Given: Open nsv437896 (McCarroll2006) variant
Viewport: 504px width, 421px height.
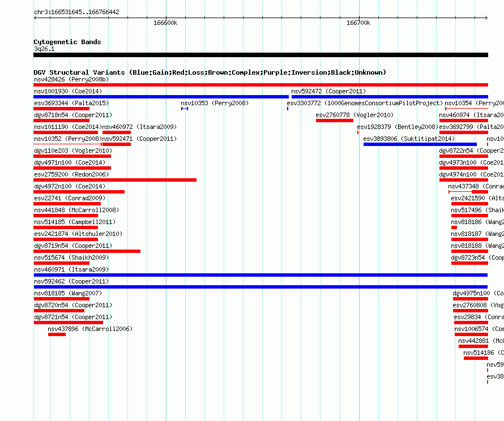Looking at the screenshot, I should click(90, 329).
